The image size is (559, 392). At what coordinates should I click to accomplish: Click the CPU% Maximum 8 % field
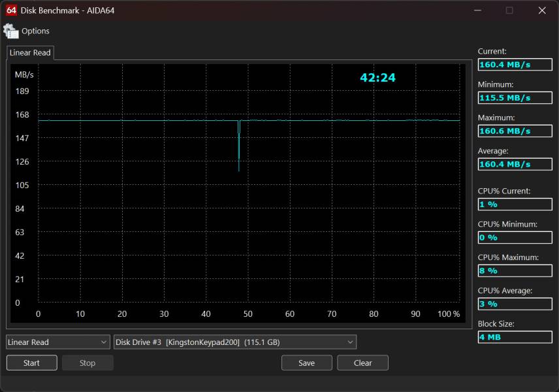[515, 270]
